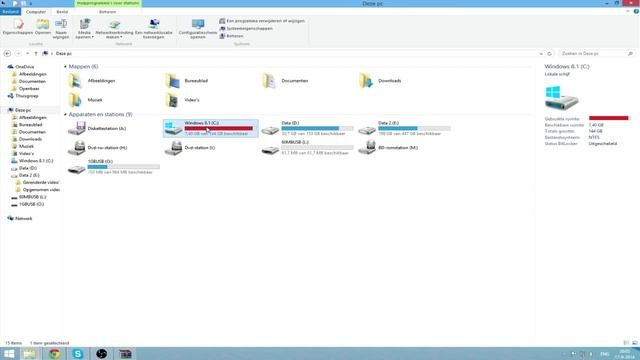Click the Naam wijzigen ribbon icon
The image size is (640, 360).
(x=61, y=29)
